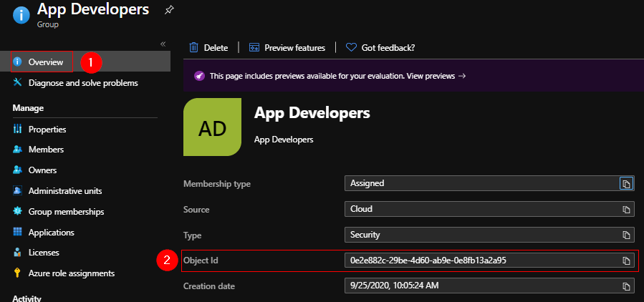644x302 pixels.
Task: Open the Owners page
Action: (x=42, y=170)
